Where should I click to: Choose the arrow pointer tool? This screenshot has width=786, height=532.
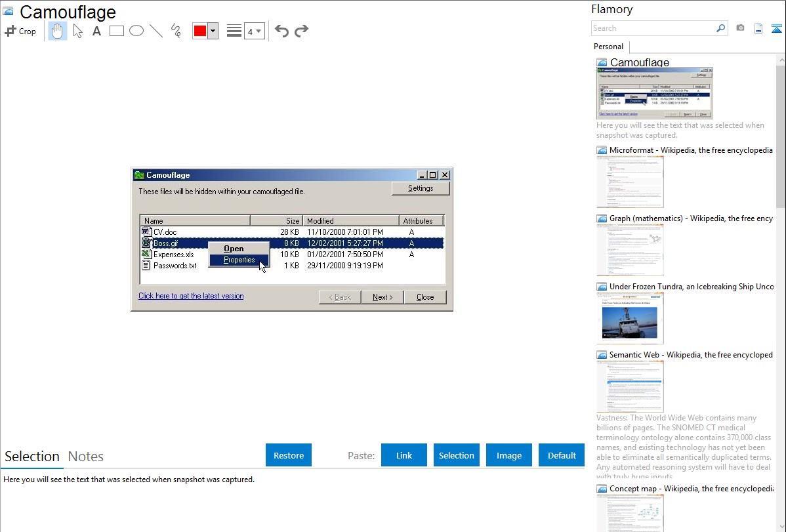tap(77, 31)
